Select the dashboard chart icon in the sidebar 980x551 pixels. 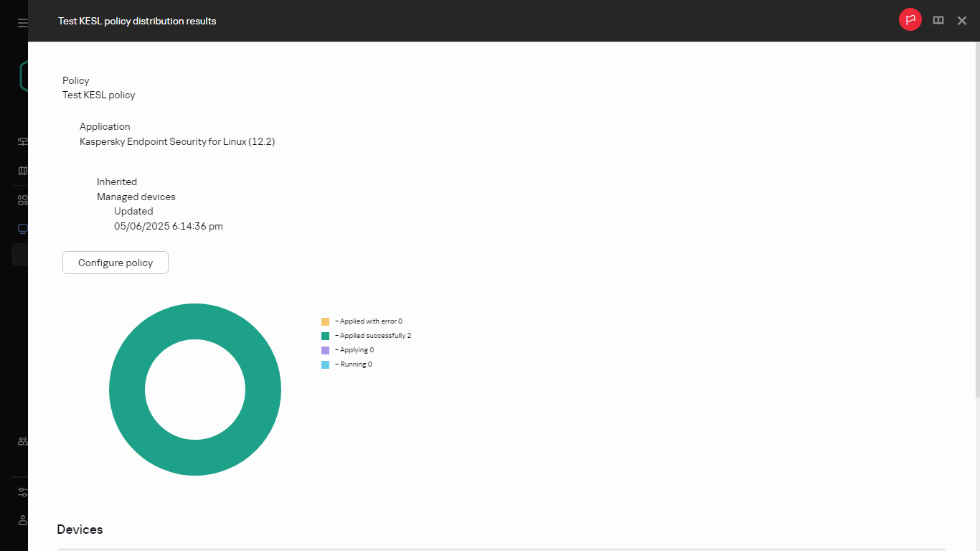click(x=21, y=141)
